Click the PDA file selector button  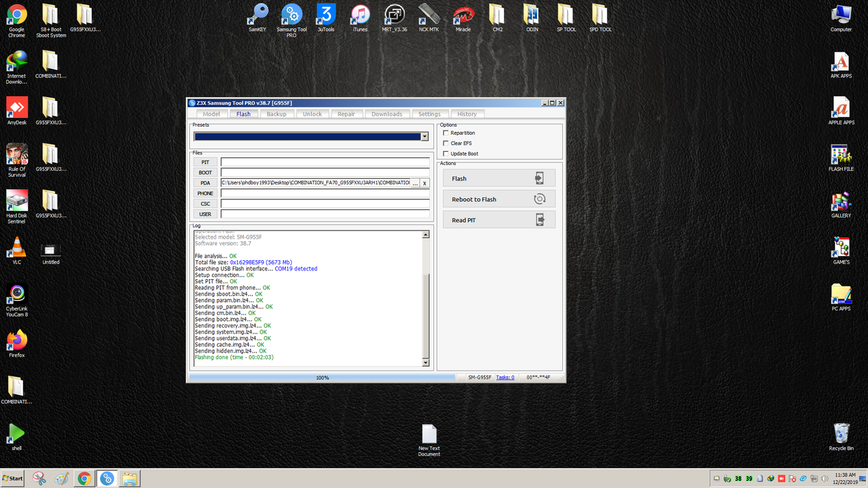tap(205, 183)
